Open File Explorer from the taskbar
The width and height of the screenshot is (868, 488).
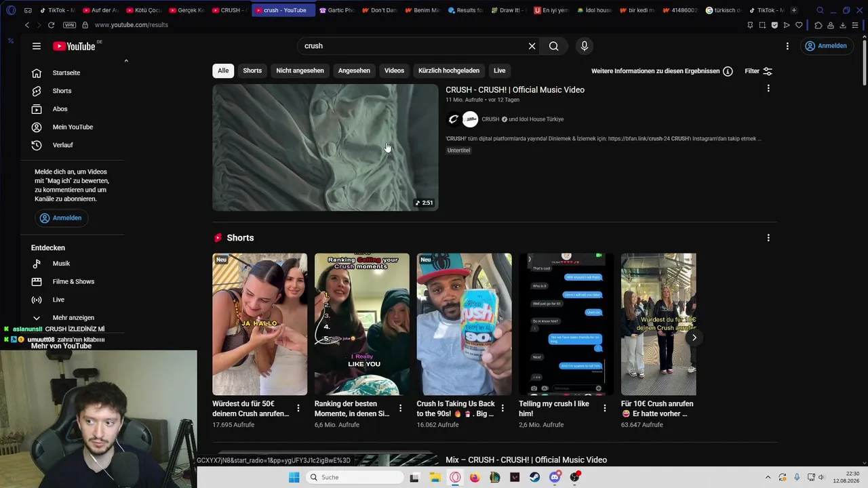[435, 477]
